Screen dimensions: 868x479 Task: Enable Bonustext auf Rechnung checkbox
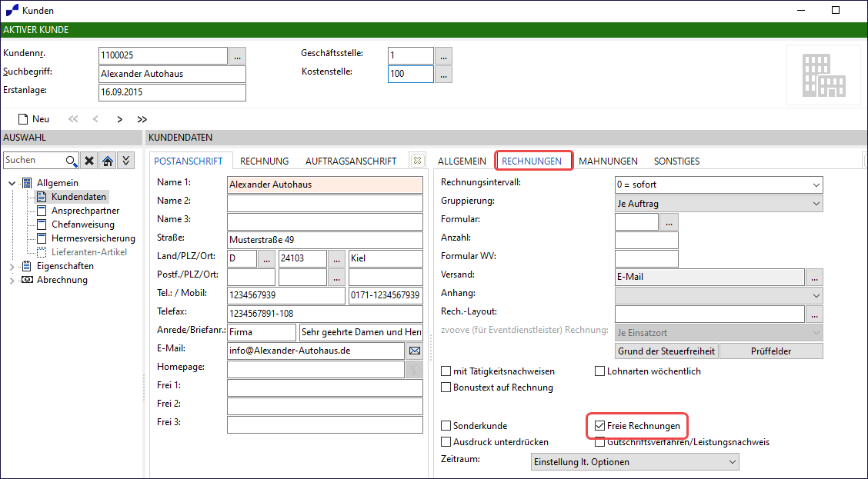point(446,388)
